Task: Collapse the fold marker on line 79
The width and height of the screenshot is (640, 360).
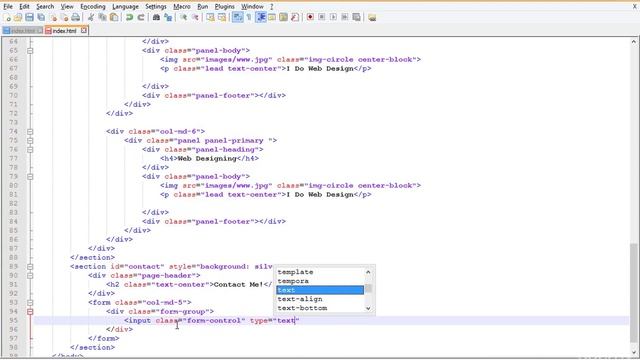Action: coord(30,176)
